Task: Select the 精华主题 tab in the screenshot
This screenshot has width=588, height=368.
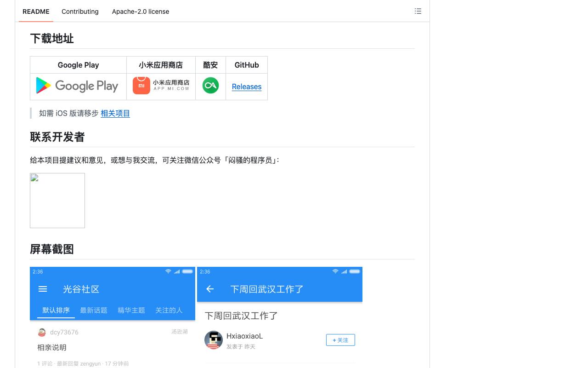Action: (x=131, y=310)
